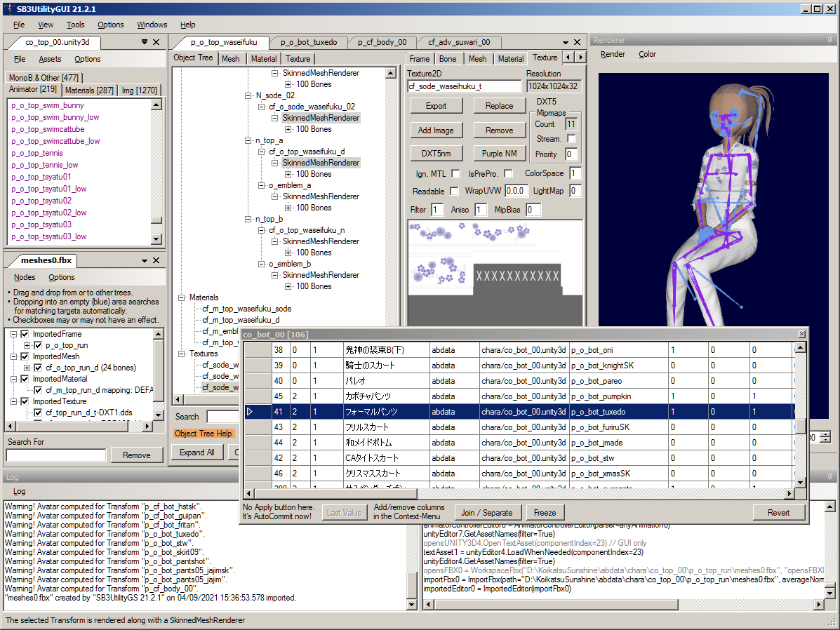Enable IsPrePro. checkbox

point(508,173)
